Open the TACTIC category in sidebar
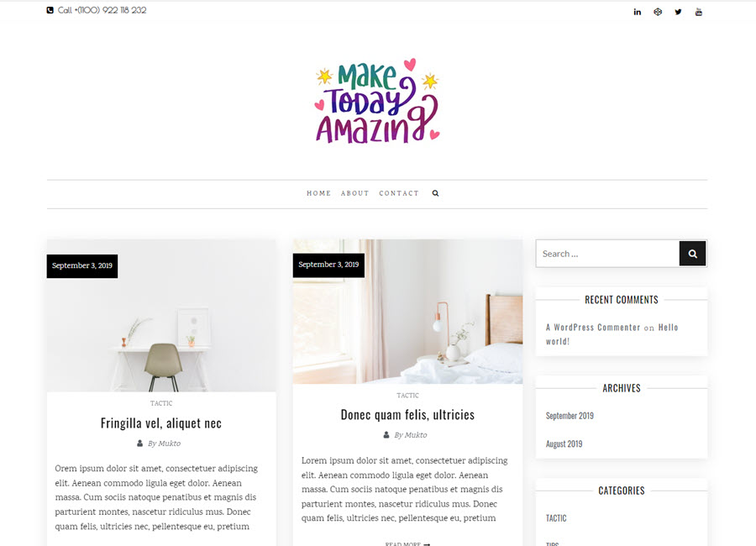Image resolution: width=756 pixels, height=546 pixels. tap(556, 518)
